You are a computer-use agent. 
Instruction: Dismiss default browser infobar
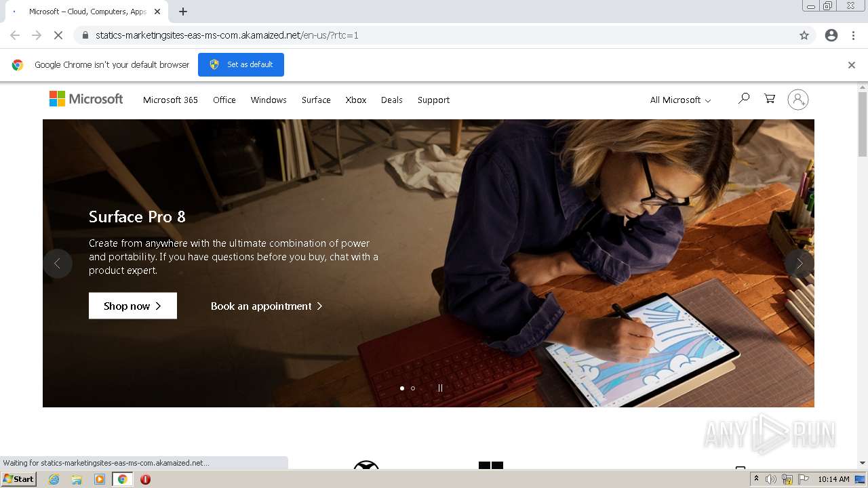pyautogui.click(x=852, y=65)
